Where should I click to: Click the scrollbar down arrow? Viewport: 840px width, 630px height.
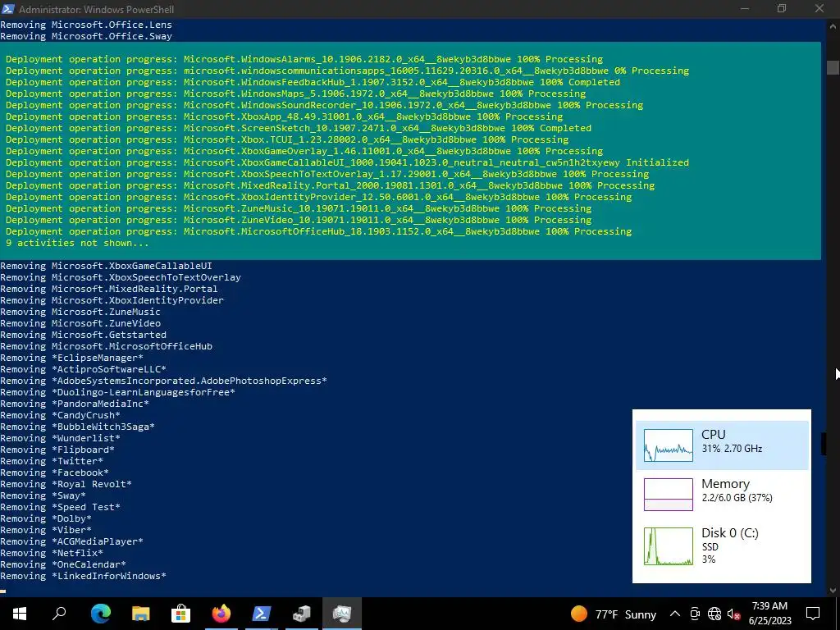pos(833,591)
